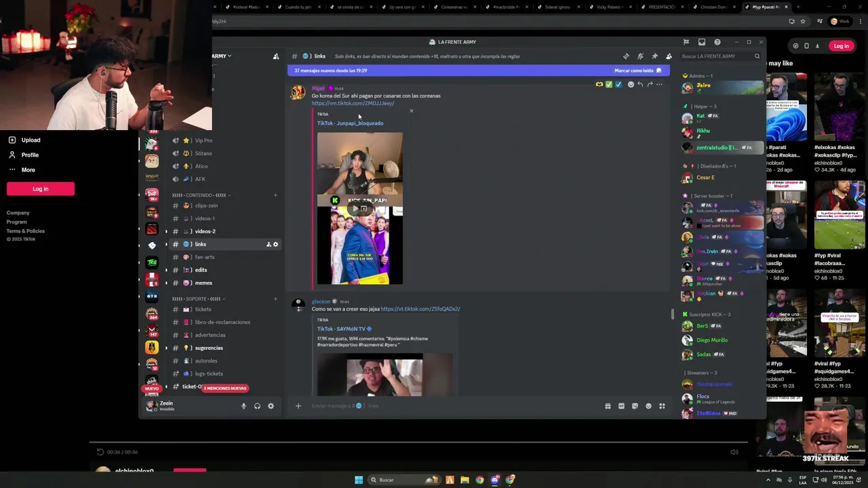The image size is (868, 488).
Task: Open 'TikTok · SAYMoN TV' embed title
Action: 344,329
